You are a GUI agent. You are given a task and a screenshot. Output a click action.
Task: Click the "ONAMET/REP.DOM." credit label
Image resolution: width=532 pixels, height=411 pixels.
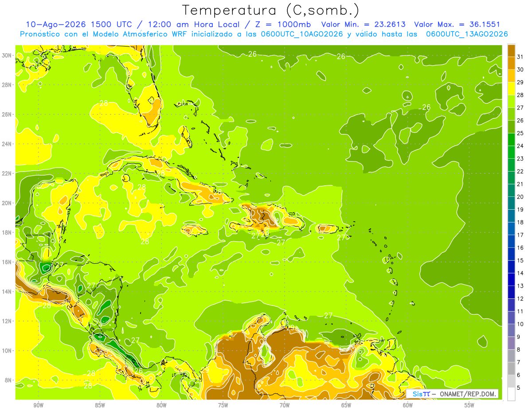point(468,394)
